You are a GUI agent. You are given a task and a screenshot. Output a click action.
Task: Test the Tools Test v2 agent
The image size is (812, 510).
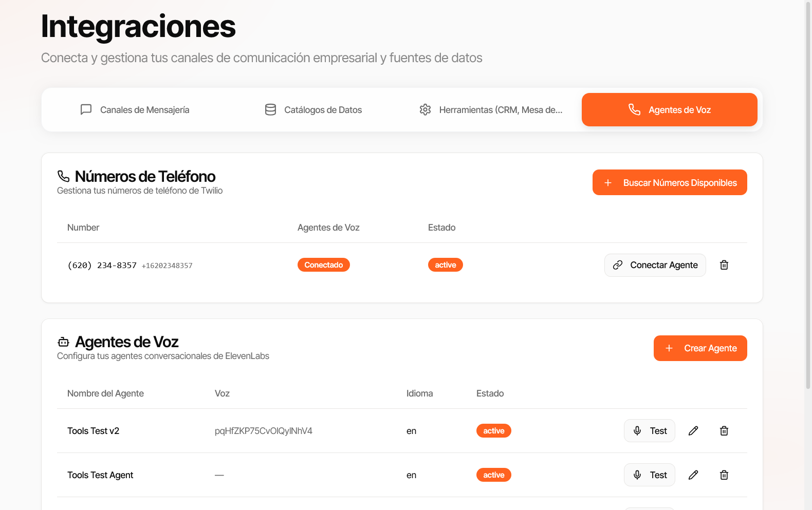tap(649, 431)
